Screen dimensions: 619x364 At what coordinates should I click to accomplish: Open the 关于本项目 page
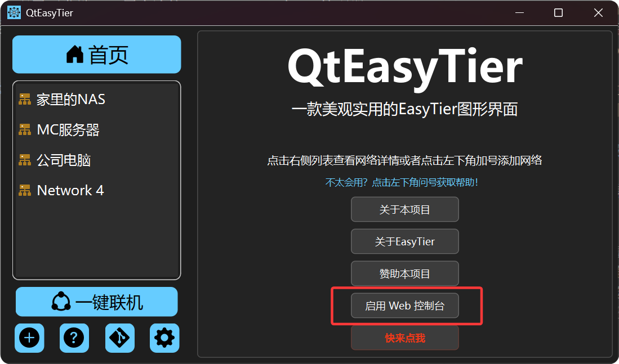(404, 209)
